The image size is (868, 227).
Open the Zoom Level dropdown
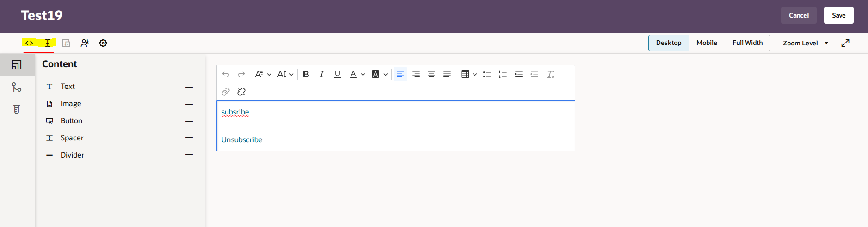click(806, 43)
